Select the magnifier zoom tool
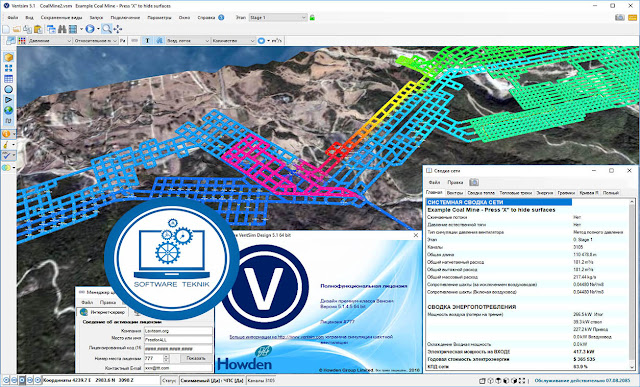 107,29
